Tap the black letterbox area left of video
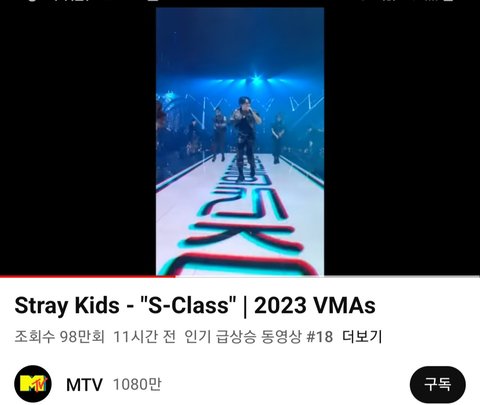This screenshot has width=480, height=405. click(78, 142)
